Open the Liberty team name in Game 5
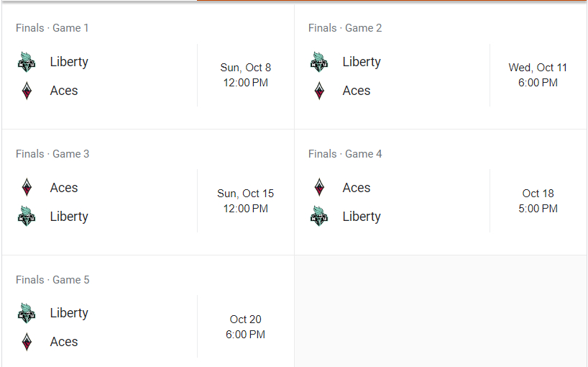The image size is (588, 367). pyautogui.click(x=69, y=313)
